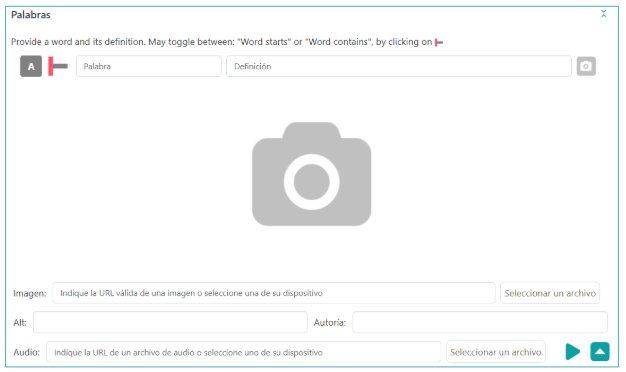
Task: Toggle word starts/contains red marker icon
Action: [x=58, y=66]
